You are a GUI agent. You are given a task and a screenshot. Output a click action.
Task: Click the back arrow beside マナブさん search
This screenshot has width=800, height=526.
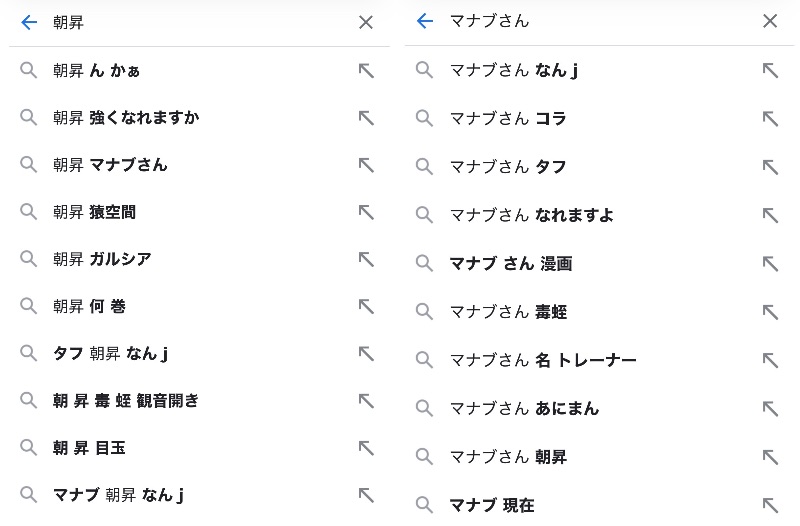[425, 21]
